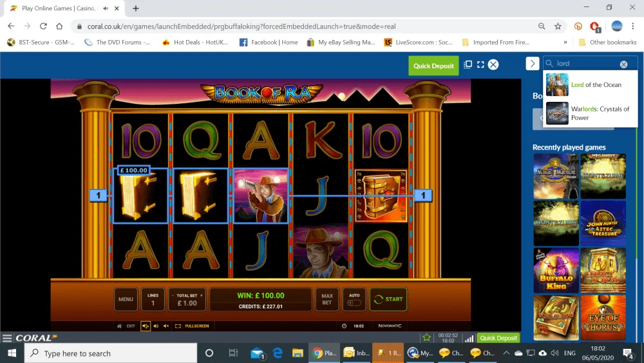Open the Mail app in the taskbar

pyautogui.click(x=257, y=353)
